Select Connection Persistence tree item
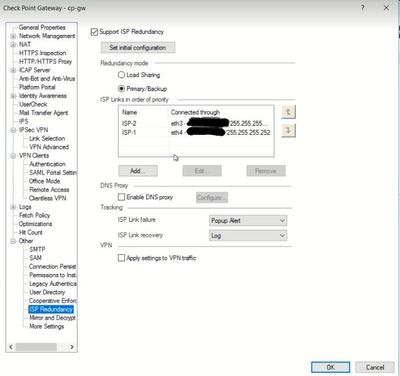400x376 pixels. [x=53, y=267]
